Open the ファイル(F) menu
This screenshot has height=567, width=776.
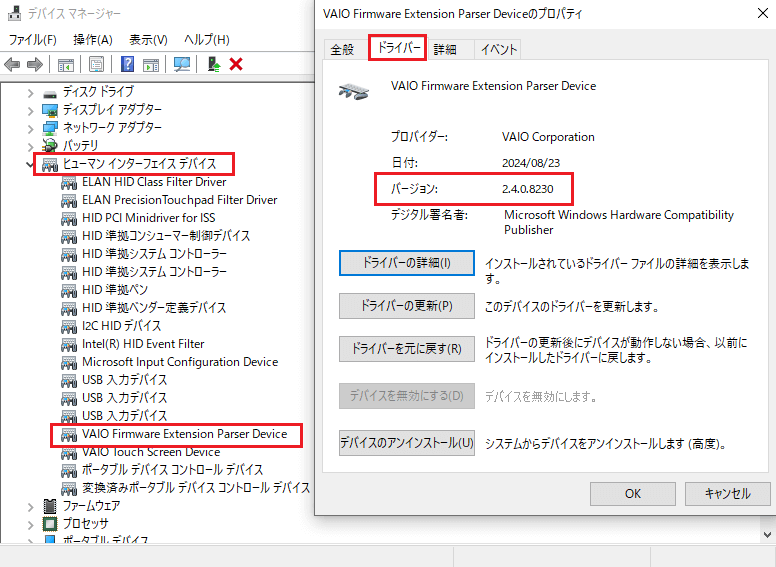(x=33, y=40)
